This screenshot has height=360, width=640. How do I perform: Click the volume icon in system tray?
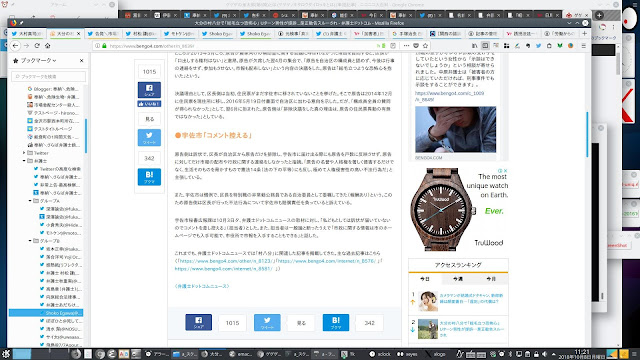click(544, 354)
